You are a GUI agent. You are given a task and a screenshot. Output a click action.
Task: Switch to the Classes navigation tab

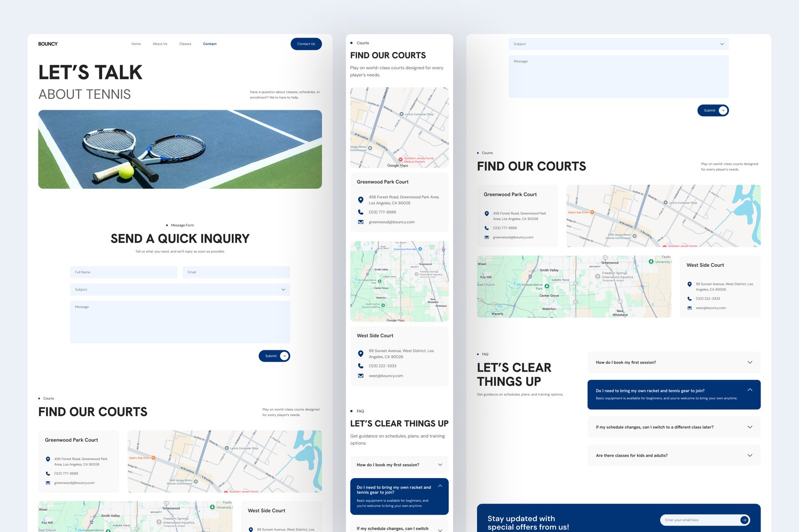pos(185,43)
